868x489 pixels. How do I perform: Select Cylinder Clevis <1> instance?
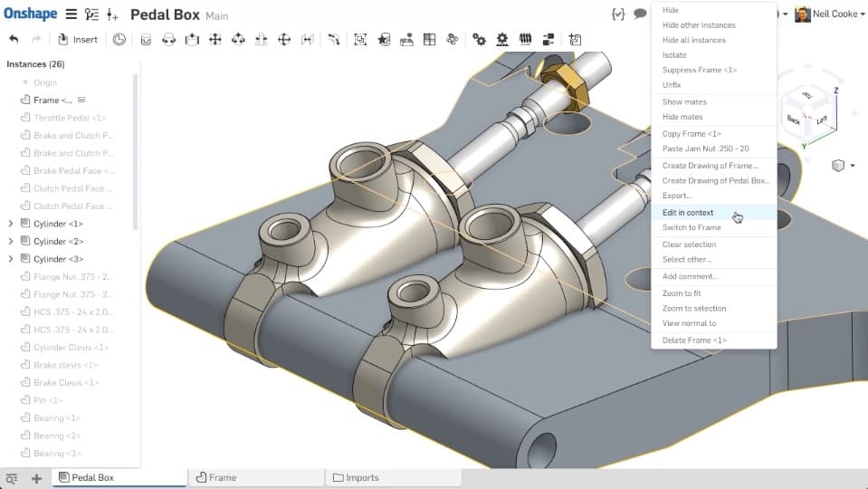[66, 347]
